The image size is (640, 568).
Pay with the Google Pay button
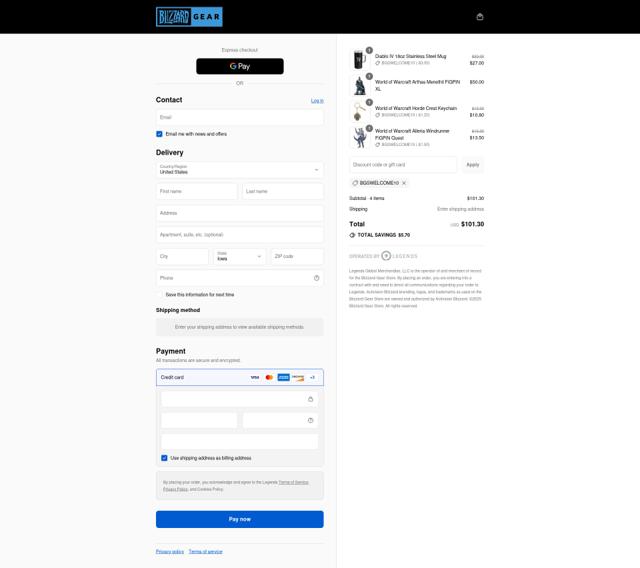pyautogui.click(x=240, y=66)
